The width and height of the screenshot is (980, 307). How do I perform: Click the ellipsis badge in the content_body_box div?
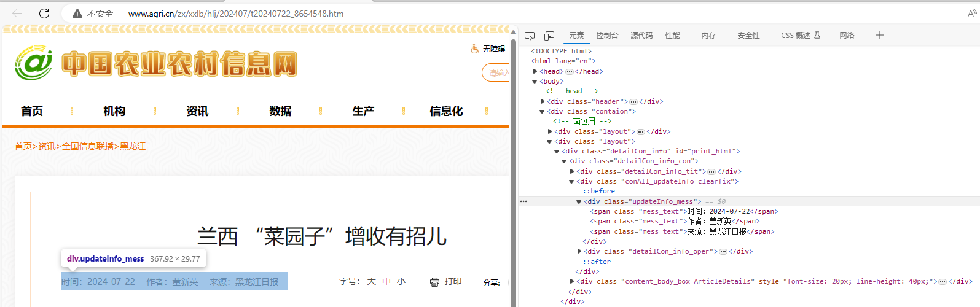coord(943,282)
